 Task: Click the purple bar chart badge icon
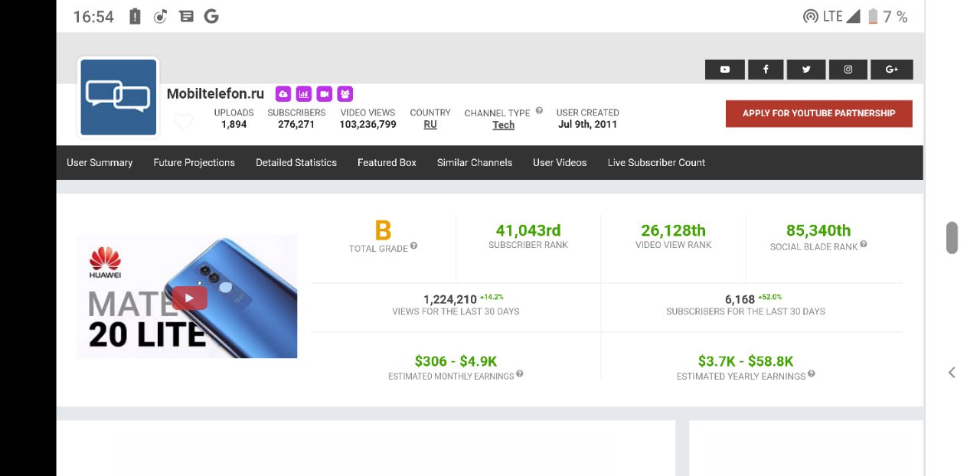point(304,94)
